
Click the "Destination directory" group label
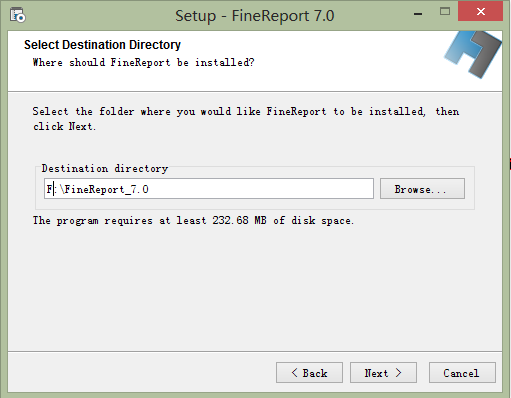click(x=105, y=169)
